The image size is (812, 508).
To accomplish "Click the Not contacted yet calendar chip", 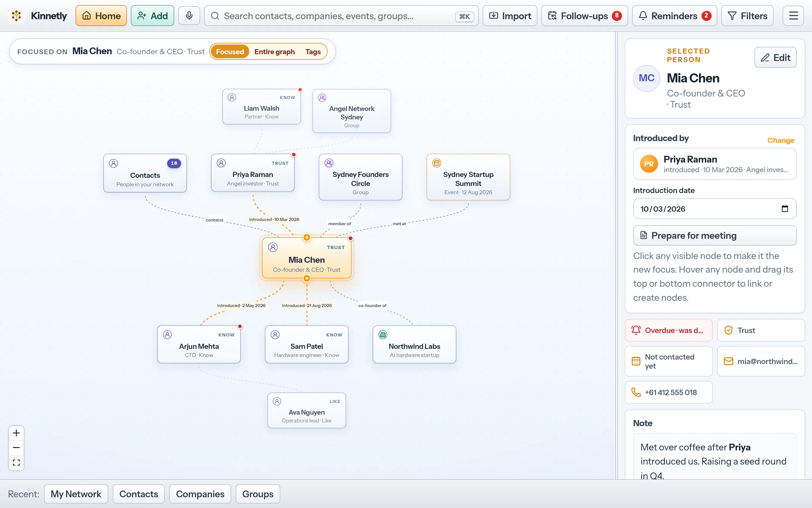I will (669, 361).
